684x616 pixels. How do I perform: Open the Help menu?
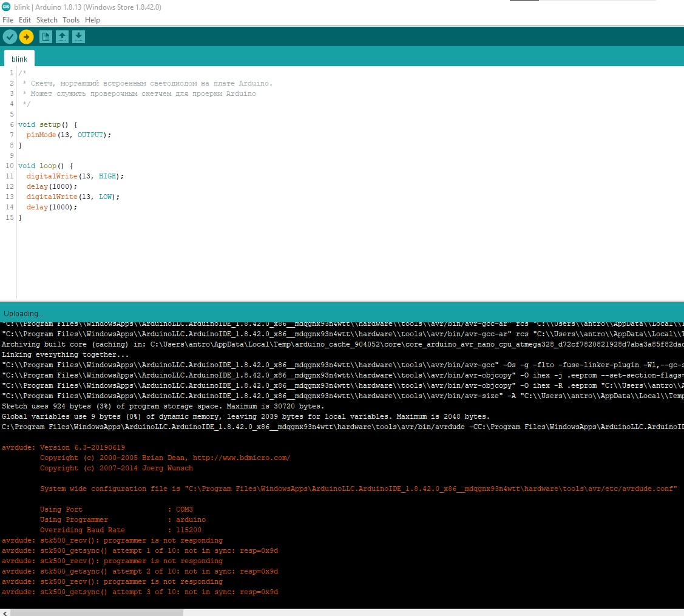92,20
